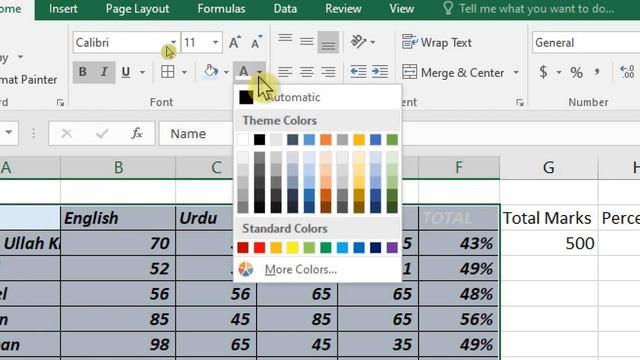This screenshot has height=360, width=640.
Task: Increase indent icon
Action: pyautogui.click(x=380, y=72)
